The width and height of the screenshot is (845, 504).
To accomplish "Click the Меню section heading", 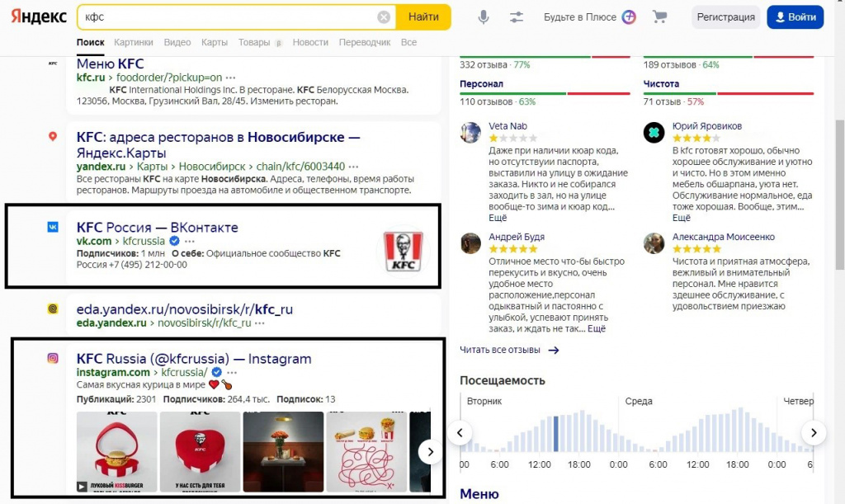I will pyautogui.click(x=479, y=494).
